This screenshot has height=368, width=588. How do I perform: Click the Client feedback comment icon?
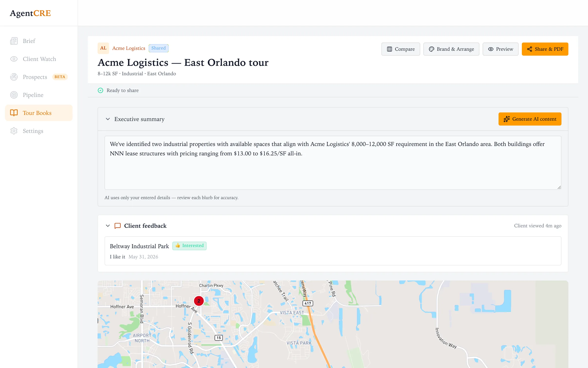point(118,226)
